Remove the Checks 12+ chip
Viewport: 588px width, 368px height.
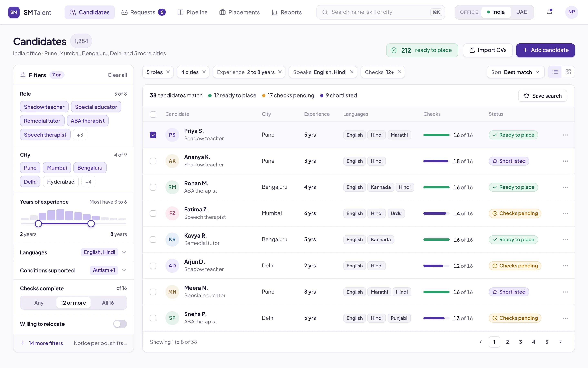pos(399,72)
